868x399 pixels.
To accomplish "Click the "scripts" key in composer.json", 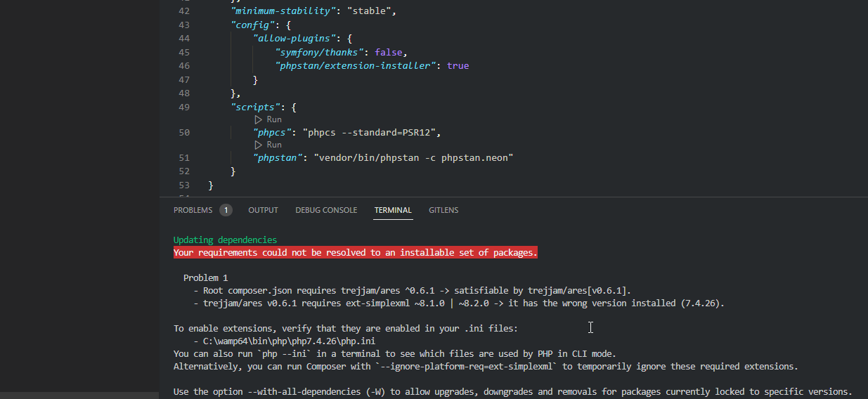I will [257, 107].
